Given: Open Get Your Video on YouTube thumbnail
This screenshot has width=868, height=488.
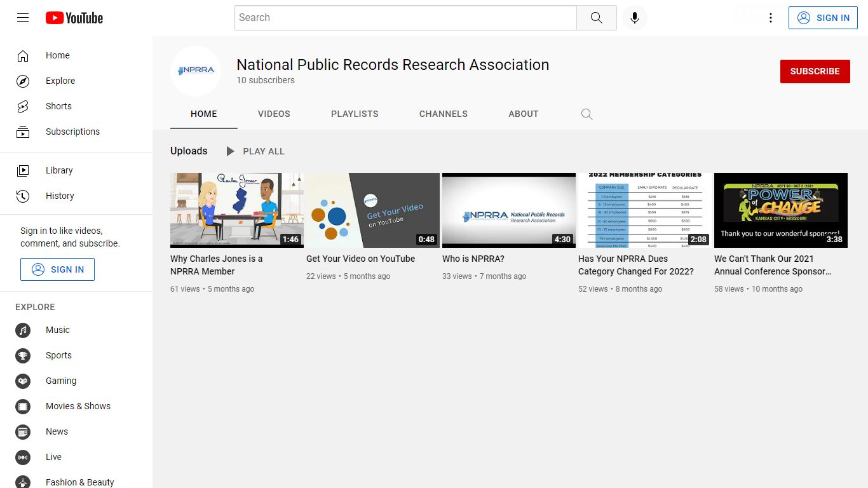Looking at the screenshot, I should point(373,210).
